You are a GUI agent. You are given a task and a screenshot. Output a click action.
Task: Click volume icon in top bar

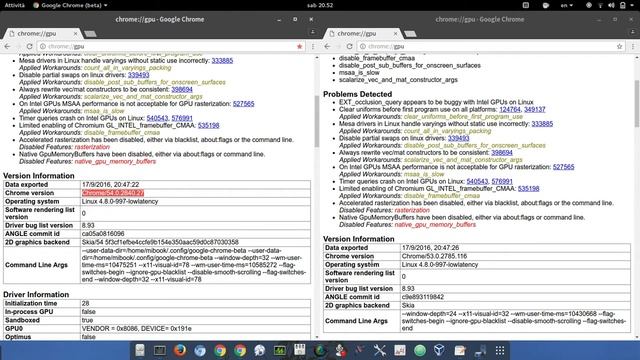[611, 5]
